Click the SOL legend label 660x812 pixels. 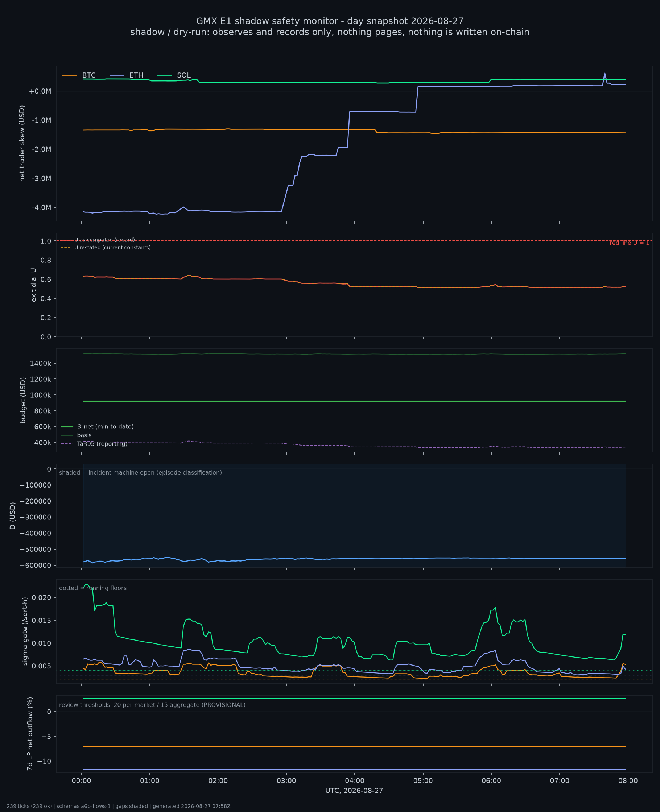(x=183, y=75)
